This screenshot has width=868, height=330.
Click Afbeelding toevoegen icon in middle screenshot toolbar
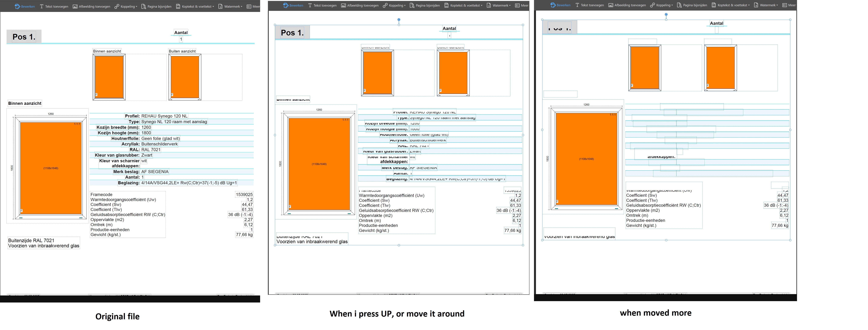point(343,5)
